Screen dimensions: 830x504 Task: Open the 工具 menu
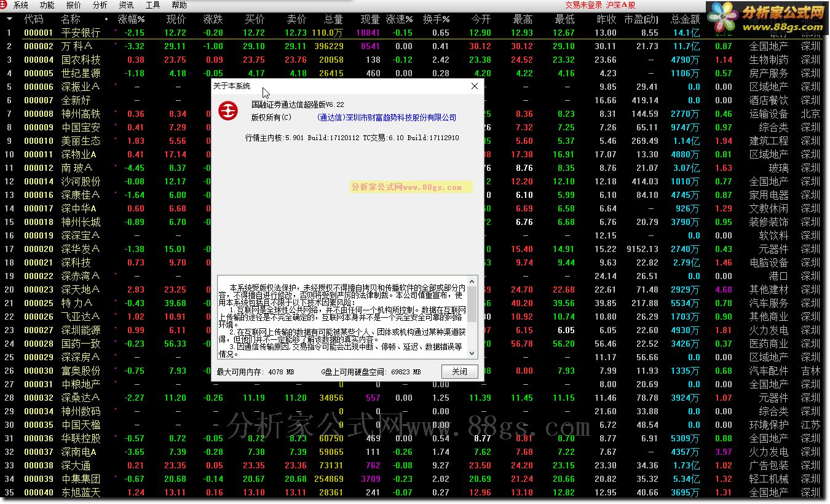152,6
